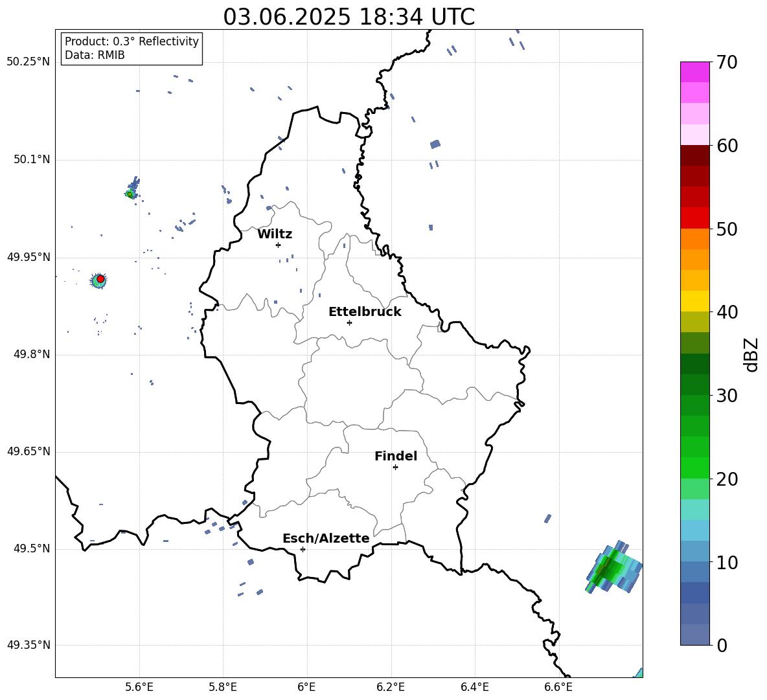Screen dimensions: 767x700
Task: Click the blue echo patch near 6.3°E 50.12°N
Action: pos(435,144)
